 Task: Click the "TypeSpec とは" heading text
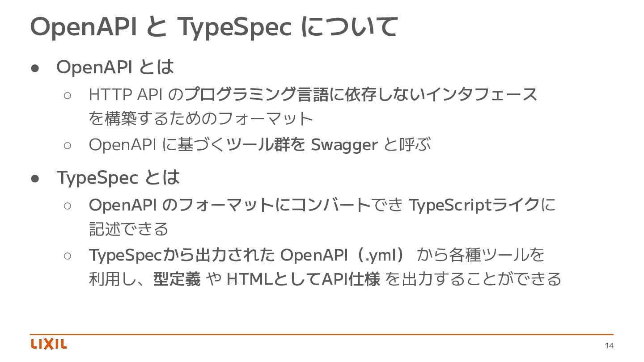(x=118, y=177)
